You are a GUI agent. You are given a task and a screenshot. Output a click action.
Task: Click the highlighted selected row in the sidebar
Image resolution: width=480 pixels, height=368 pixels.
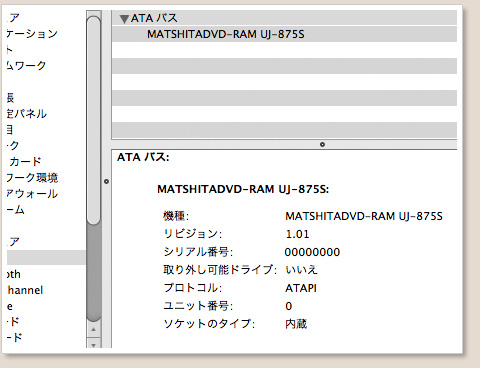coord(46,258)
